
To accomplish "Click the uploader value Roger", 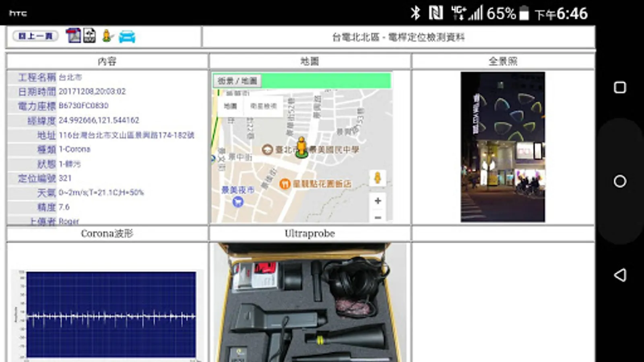I will [69, 221].
